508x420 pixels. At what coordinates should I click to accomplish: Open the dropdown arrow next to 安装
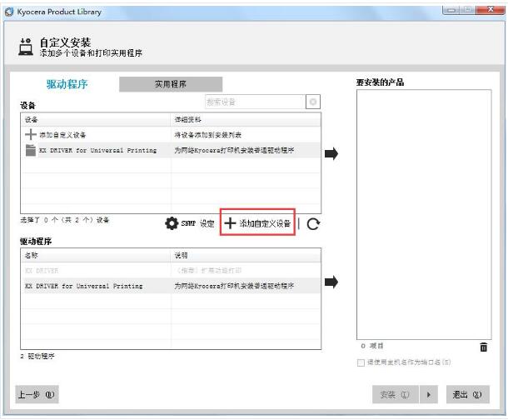429,394
